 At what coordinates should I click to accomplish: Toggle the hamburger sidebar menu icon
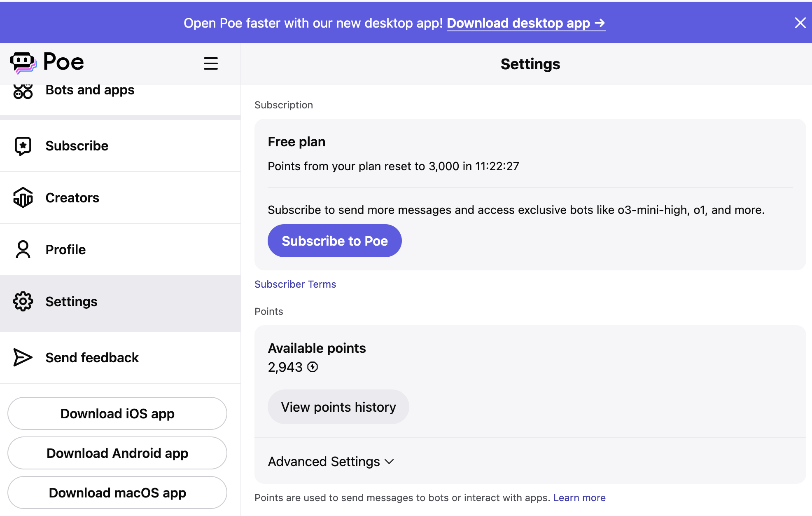click(x=210, y=63)
